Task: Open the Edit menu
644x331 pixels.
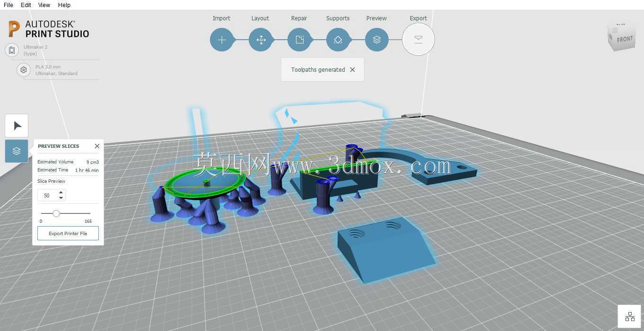Action: (x=26, y=5)
